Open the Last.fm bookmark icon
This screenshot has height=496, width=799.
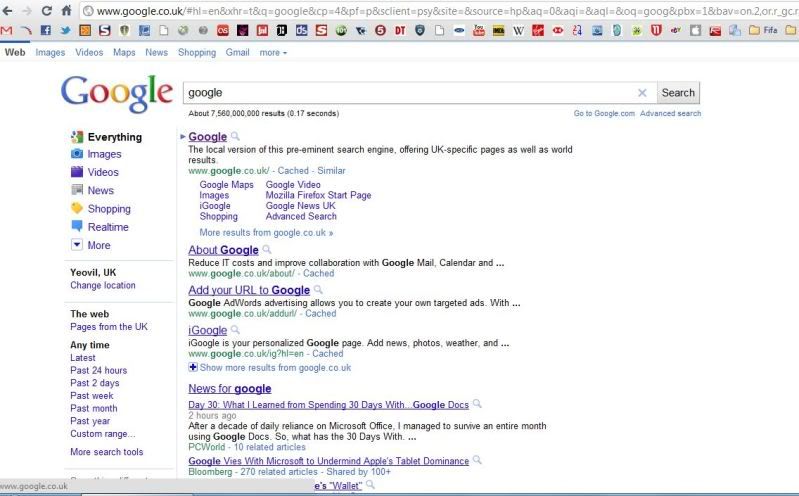[223, 31]
